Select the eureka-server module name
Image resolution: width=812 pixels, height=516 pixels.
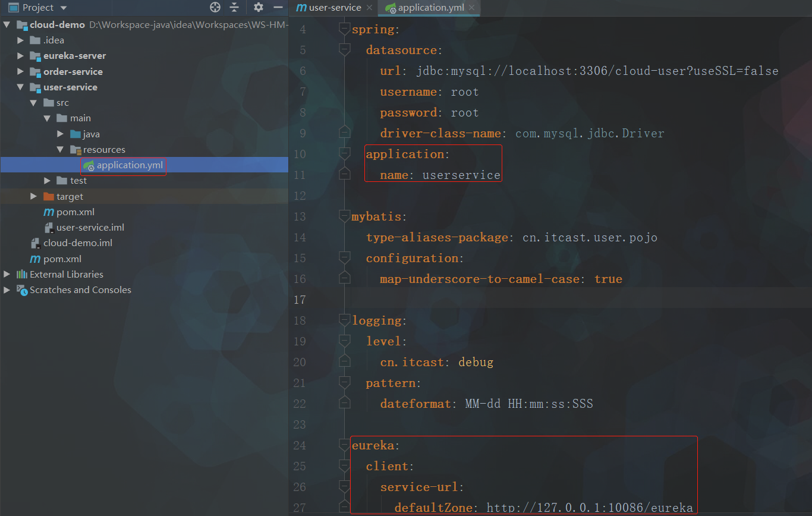tap(75, 56)
